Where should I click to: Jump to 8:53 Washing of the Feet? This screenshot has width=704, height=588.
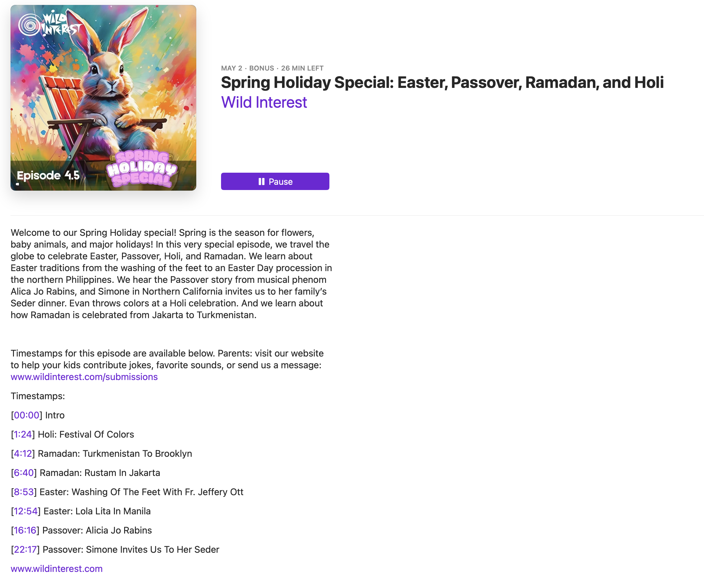click(x=24, y=491)
